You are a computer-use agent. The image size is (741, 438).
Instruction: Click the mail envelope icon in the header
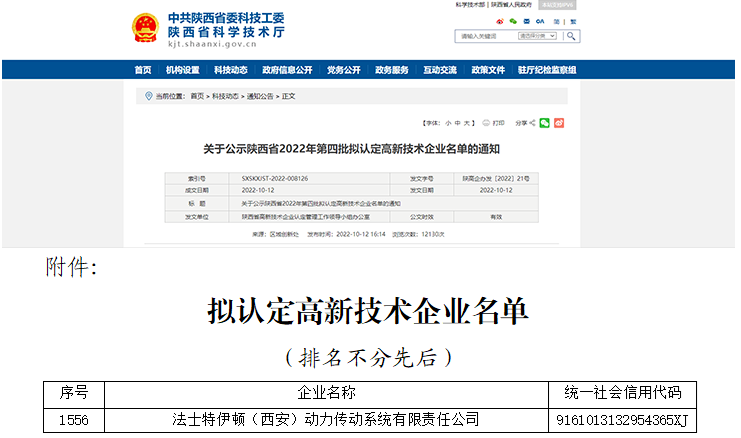(526, 21)
